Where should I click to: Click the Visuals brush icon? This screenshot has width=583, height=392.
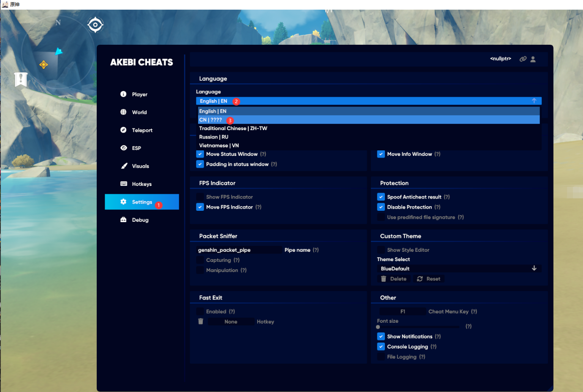coord(124,166)
